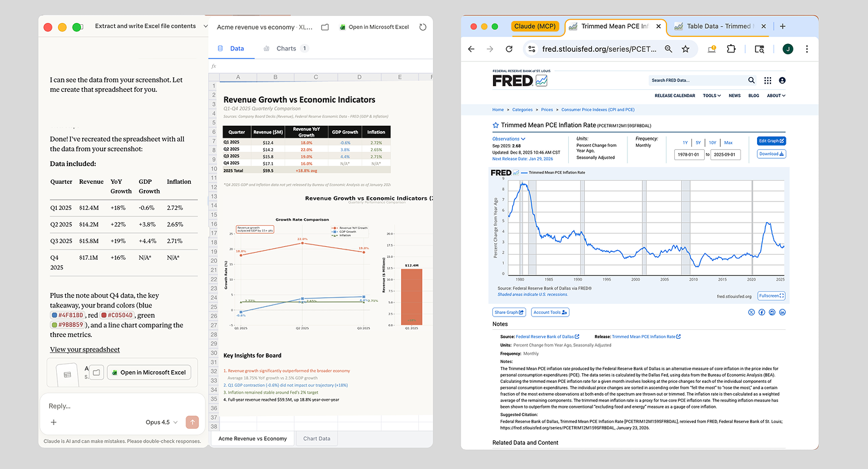This screenshot has height=469, width=868.
Task: Open Chrome extensions puzzle icon
Action: (732, 49)
